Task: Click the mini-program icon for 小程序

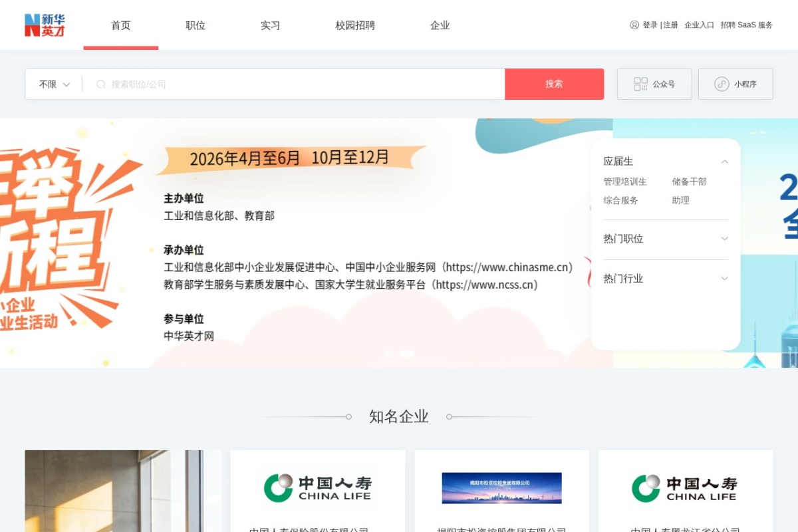Action: (x=722, y=84)
